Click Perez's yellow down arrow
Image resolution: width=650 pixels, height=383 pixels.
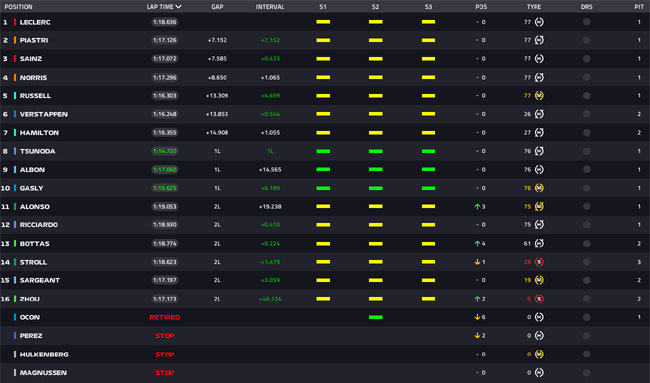pyautogui.click(x=477, y=336)
